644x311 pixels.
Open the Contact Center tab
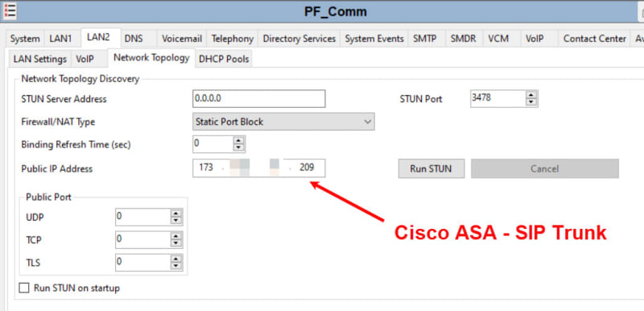point(594,39)
